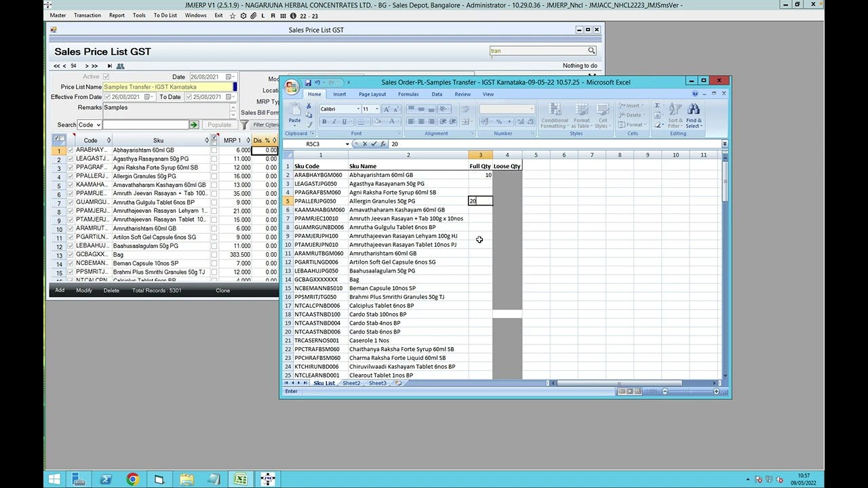
Task: Click search magnifier in Sales Price List
Action: point(591,51)
